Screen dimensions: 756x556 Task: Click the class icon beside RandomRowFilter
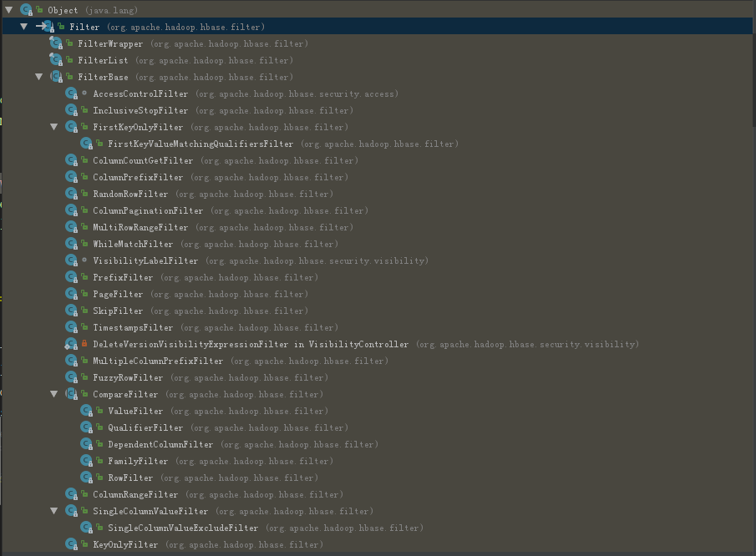click(x=71, y=194)
